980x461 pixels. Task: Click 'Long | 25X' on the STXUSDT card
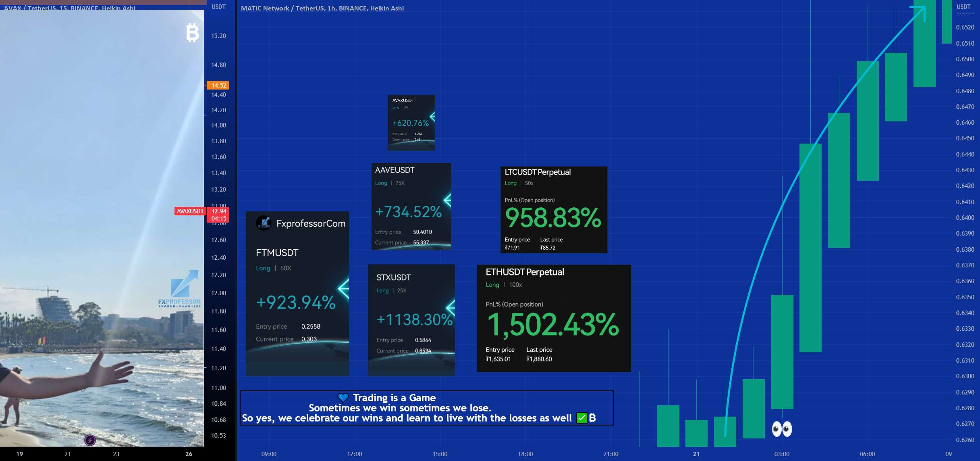[391, 290]
